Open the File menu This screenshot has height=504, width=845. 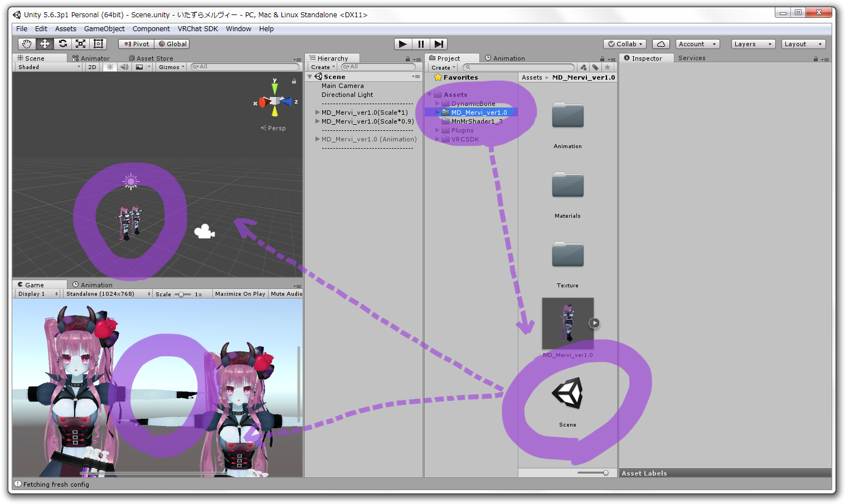tap(22, 29)
